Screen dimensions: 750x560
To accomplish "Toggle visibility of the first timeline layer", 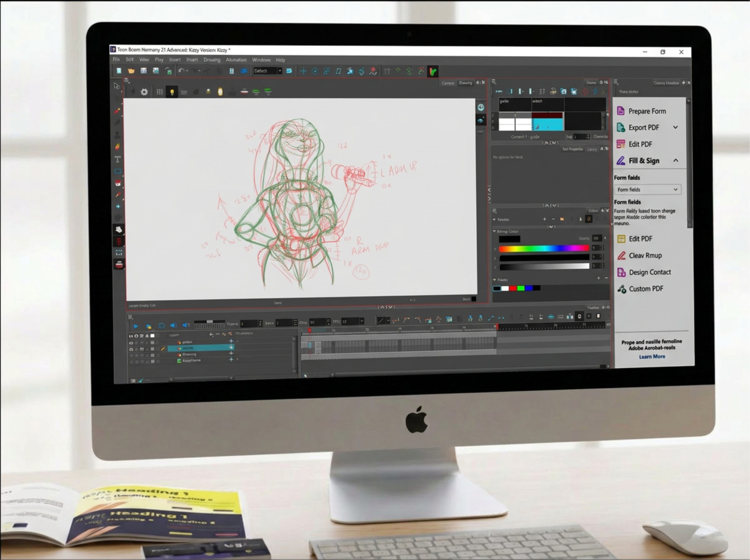I will [x=131, y=343].
